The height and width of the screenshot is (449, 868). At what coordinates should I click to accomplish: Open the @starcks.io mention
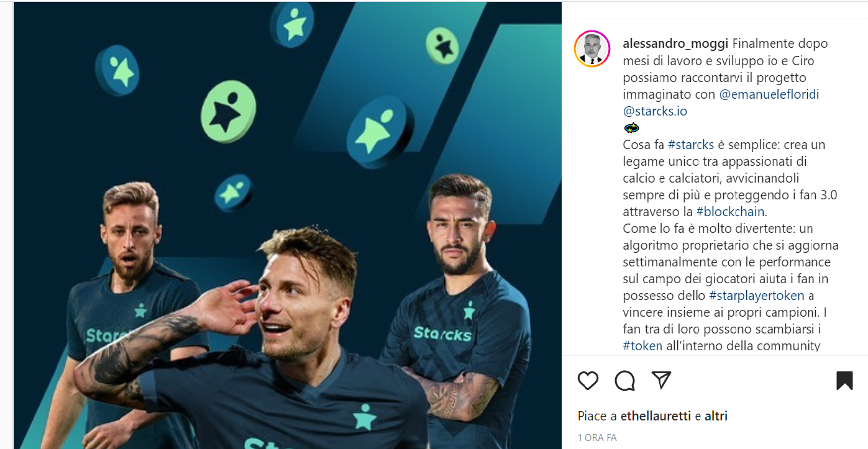655,112
